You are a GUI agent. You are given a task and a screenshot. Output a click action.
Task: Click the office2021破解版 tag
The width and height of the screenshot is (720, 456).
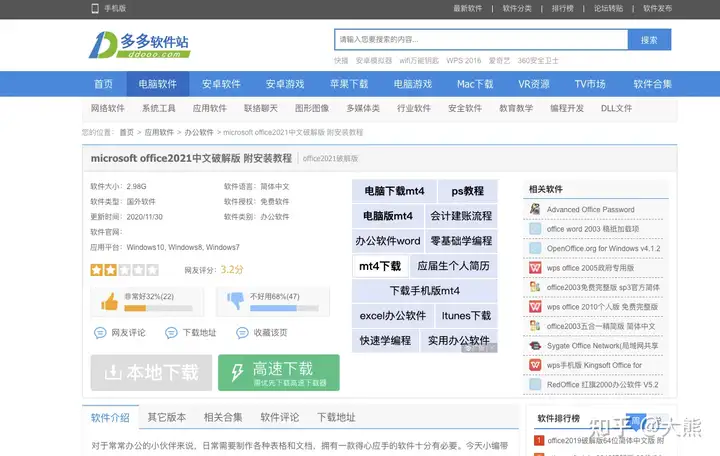coord(330,158)
